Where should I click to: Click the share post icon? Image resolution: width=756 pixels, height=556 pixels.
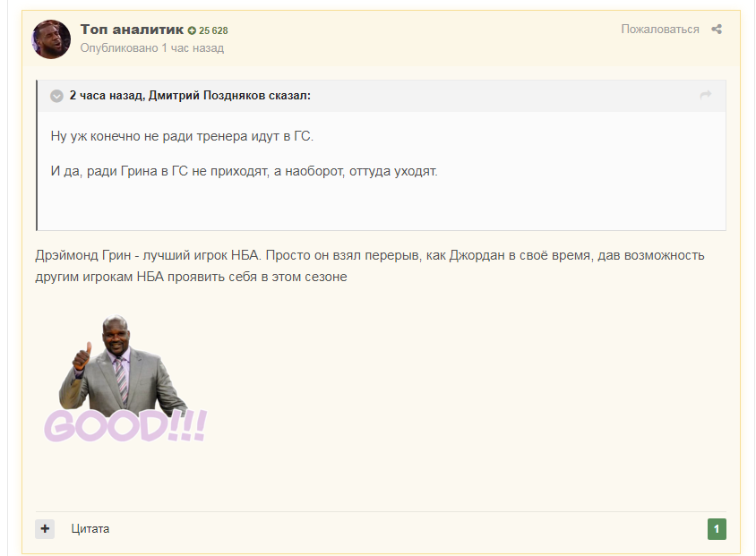(x=717, y=30)
